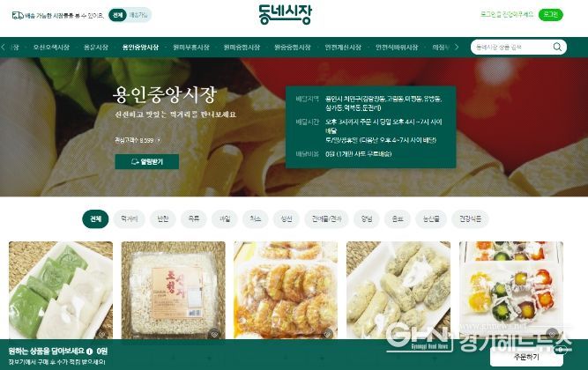This screenshot has height=370, width=588.
Task: Expand market list with right chevron
Action: [457, 47]
